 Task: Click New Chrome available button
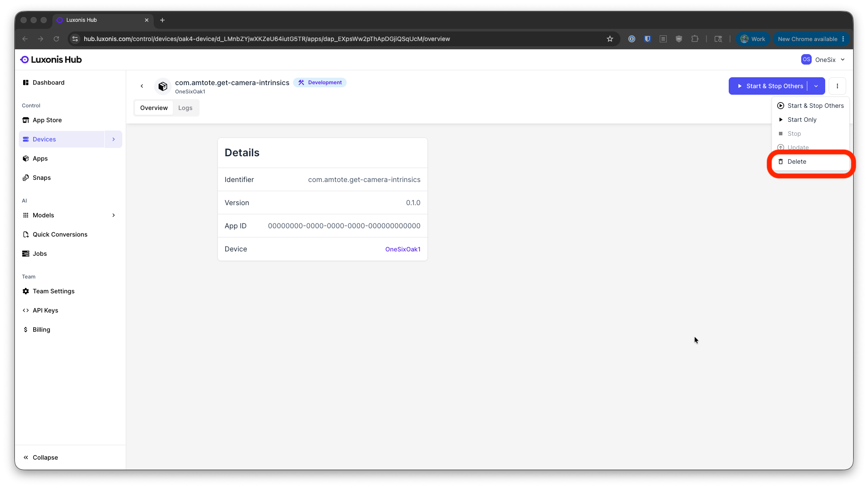click(812, 39)
